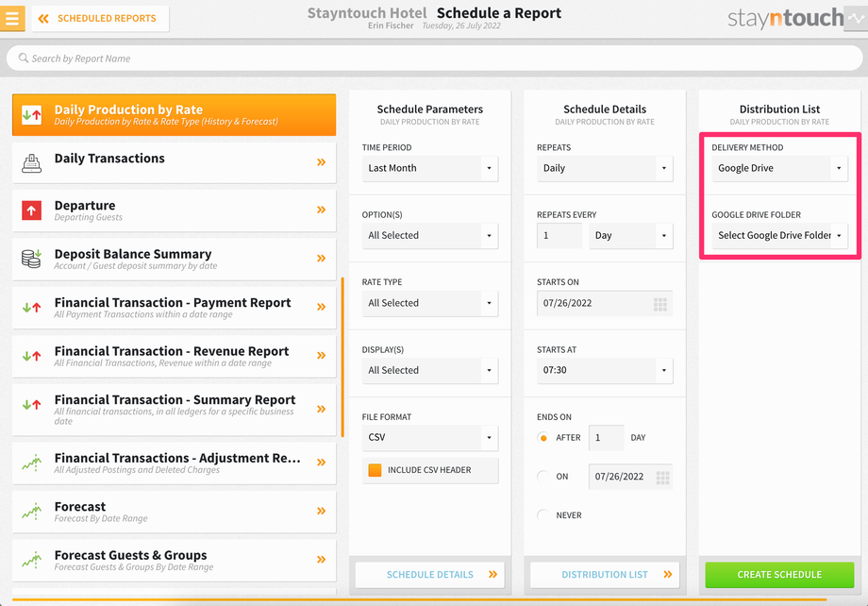Open Summary Report chevron arrow

click(x=321, y=410)
